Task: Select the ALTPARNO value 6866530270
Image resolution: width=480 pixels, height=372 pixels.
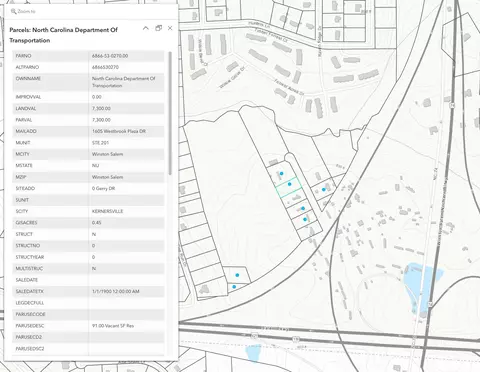Action: point(105,67)
